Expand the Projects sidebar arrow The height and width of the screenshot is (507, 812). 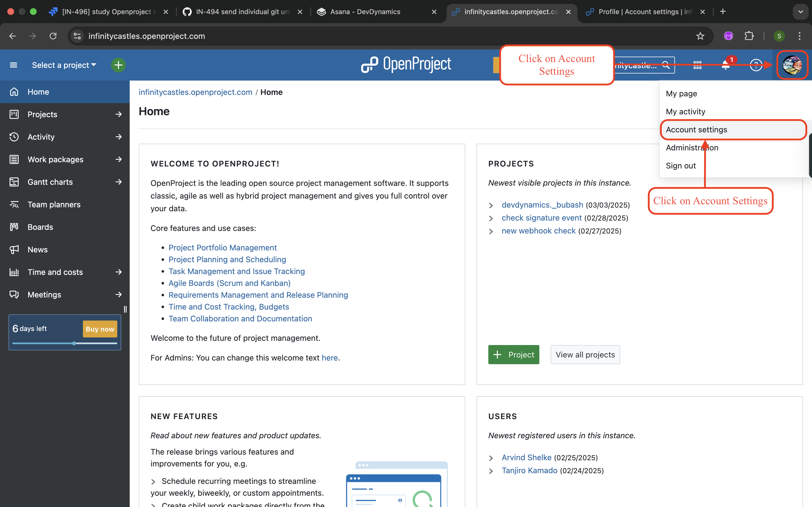(x=118, y=114)
